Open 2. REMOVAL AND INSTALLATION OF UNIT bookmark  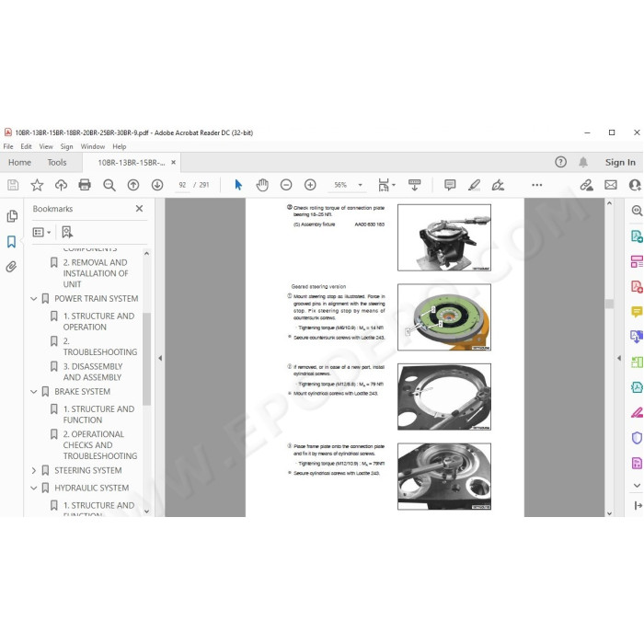96,273
